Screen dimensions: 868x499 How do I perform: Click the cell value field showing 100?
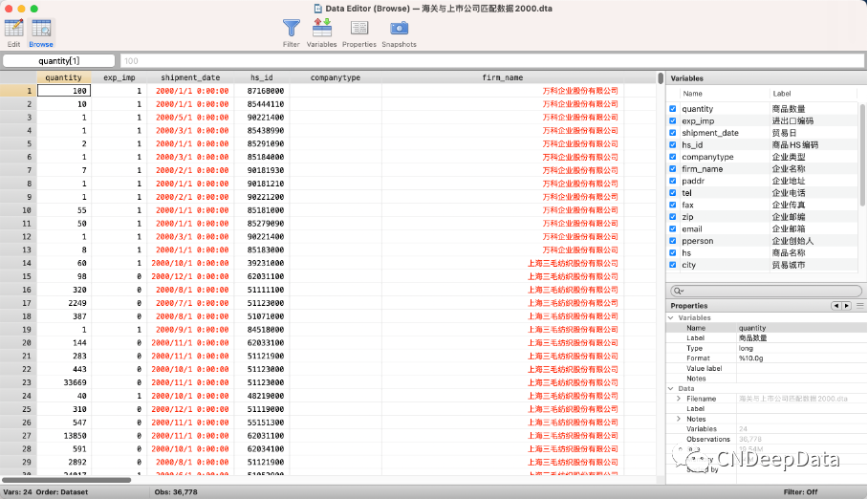click(x=492, y=61)
